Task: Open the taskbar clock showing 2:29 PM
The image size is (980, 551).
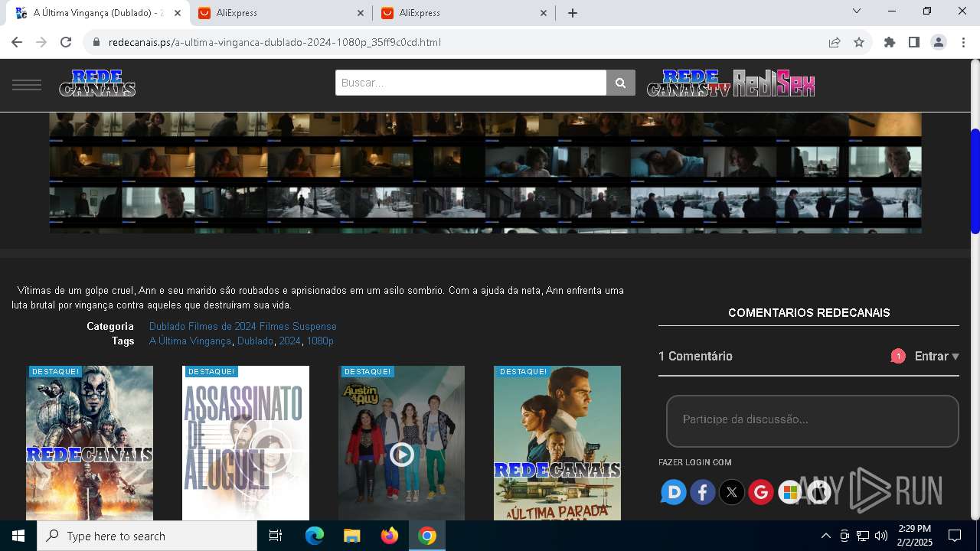Action: point(914,536)
